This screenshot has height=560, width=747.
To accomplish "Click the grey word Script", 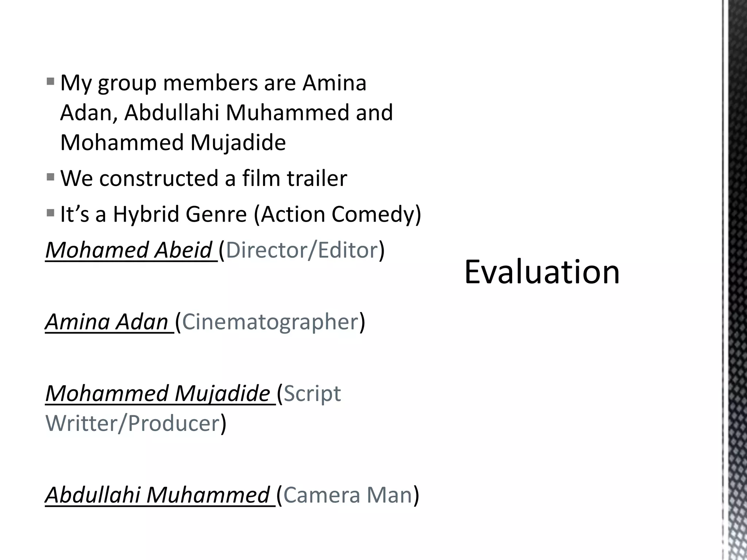I will click(312, 394).
